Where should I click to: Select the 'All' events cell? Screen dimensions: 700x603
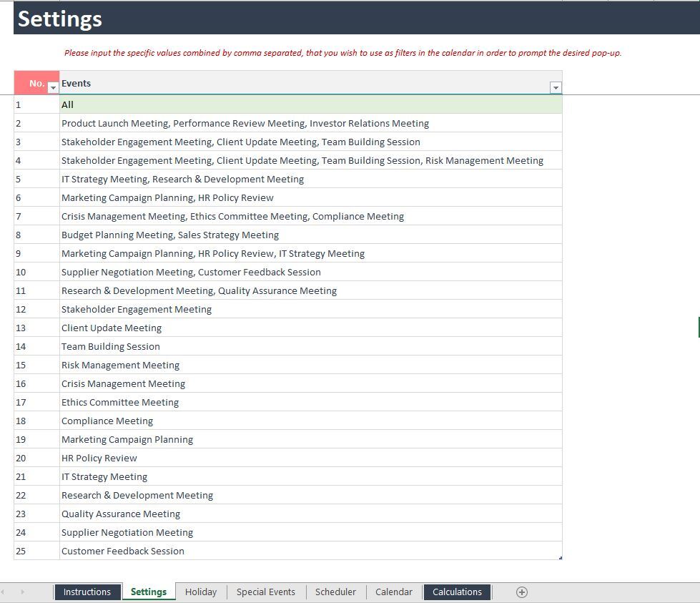click(311, 104)
